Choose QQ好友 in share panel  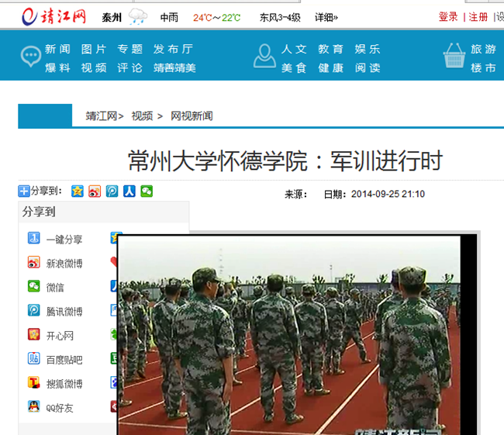pyautogui.click(x=50, y=407)
